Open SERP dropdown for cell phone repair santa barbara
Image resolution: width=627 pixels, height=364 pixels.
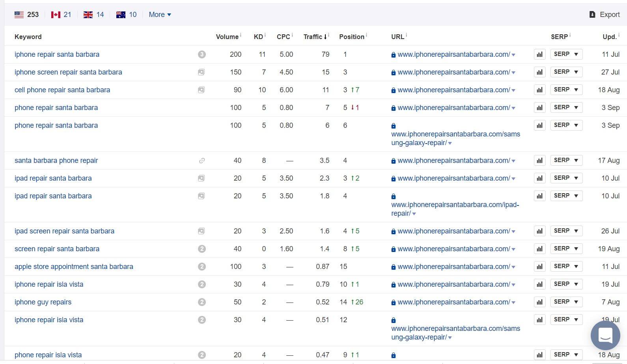(566, 90)
